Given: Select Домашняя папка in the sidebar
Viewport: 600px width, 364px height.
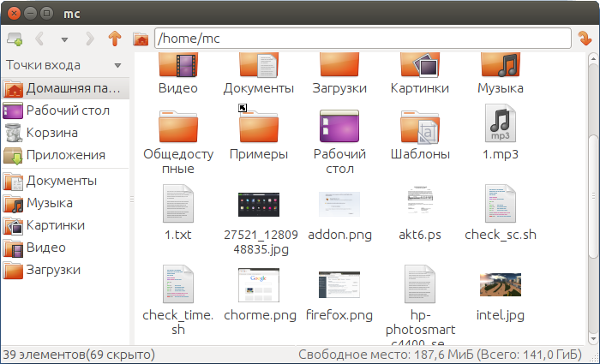Looking at the screenshot, I should pos(65,88).
